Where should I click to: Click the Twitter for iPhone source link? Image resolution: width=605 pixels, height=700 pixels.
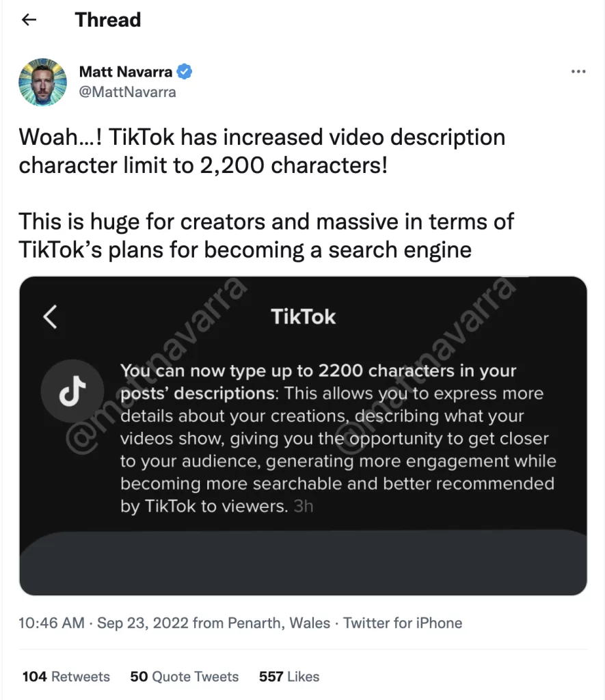tap(403, 623)
